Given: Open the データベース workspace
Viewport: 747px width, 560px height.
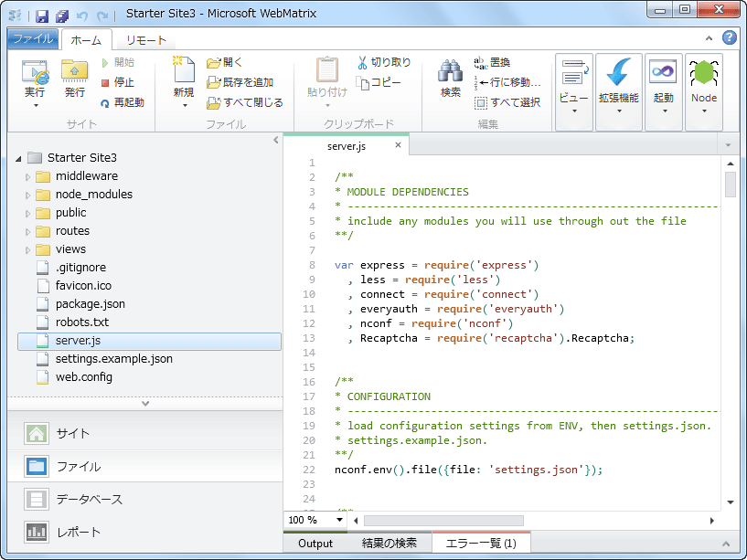Looking at the screenshot, I should 145,499.
